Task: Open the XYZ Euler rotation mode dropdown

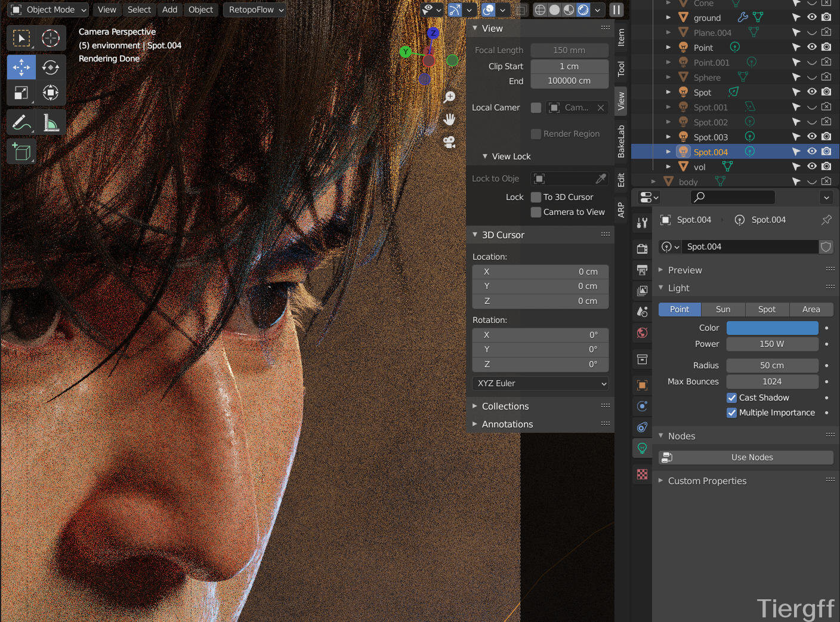Action: [541, 383]
